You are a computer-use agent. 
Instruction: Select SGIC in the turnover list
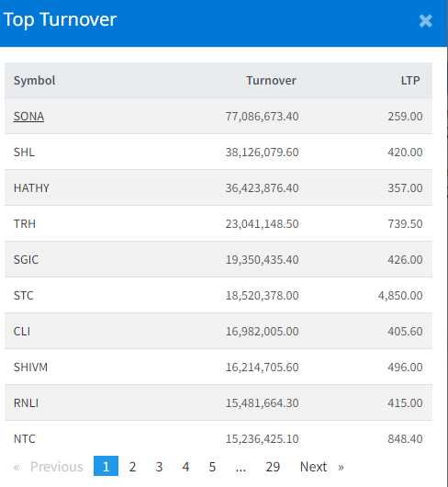click(x=26, y=260)
